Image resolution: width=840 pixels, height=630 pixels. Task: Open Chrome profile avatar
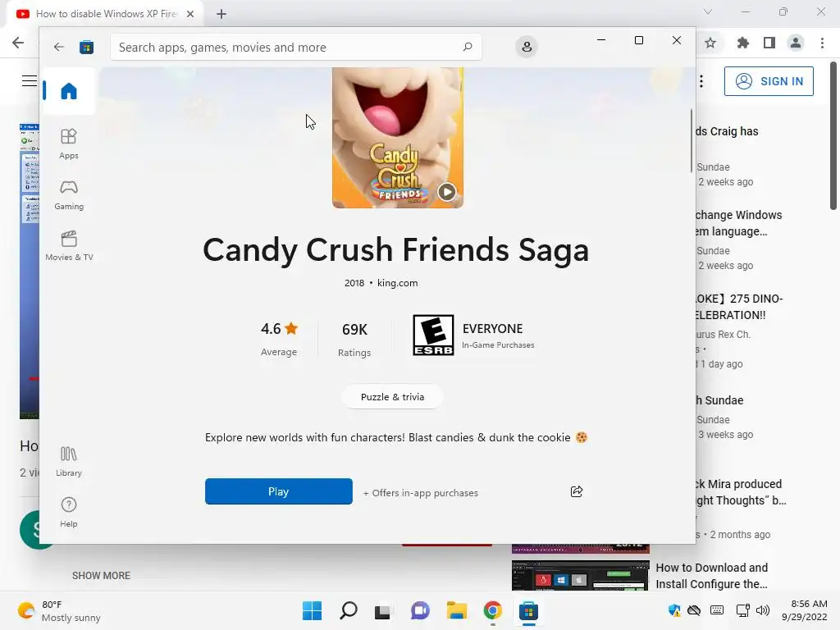796,43
